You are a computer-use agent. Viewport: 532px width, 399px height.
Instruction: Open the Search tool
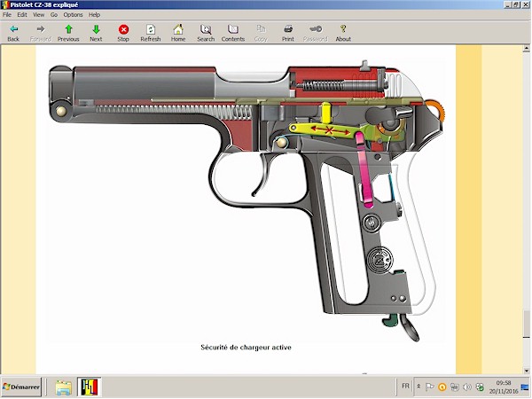[206, 34]
